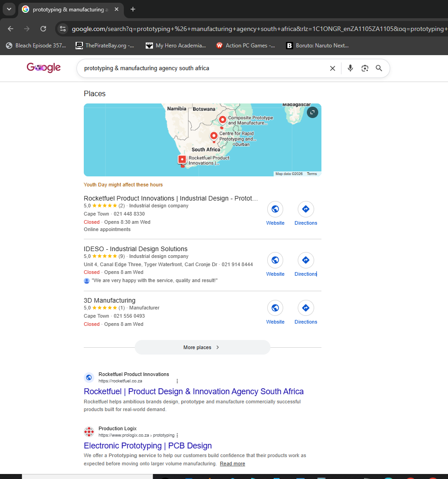Open options menu for Production Logix result
The width and height of the screenshot is (448, 479).
177,435
